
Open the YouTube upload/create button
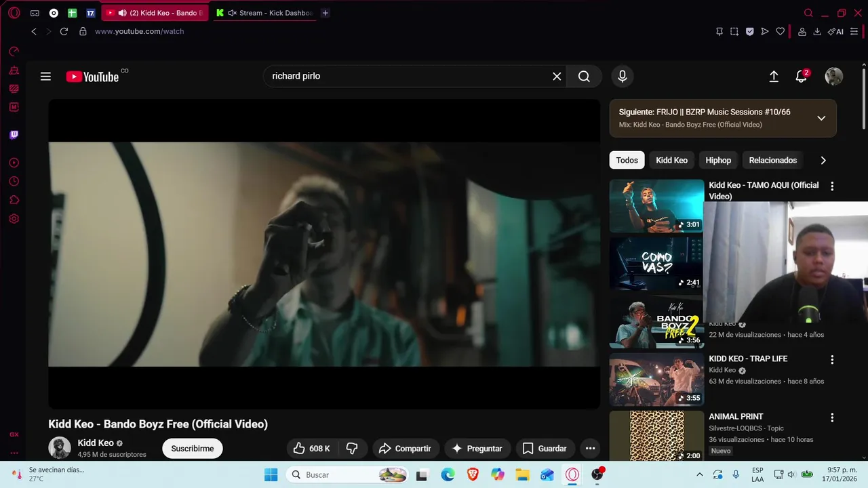pyautogui.click(x=774, y=77)
